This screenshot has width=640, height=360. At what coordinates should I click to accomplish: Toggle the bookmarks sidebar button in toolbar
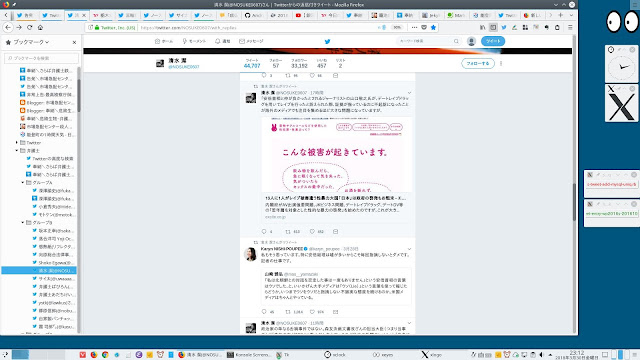click(493, 27)
